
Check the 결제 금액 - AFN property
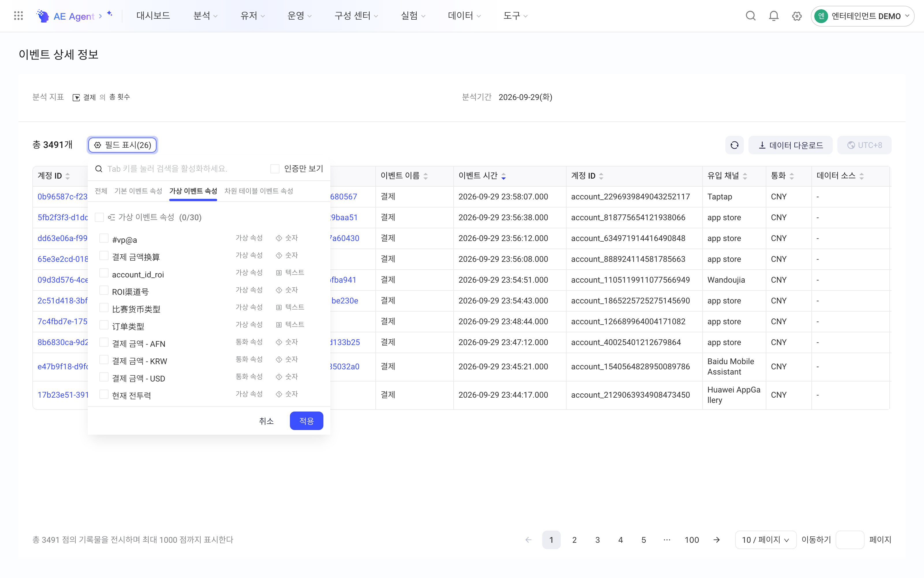[104, 342]
